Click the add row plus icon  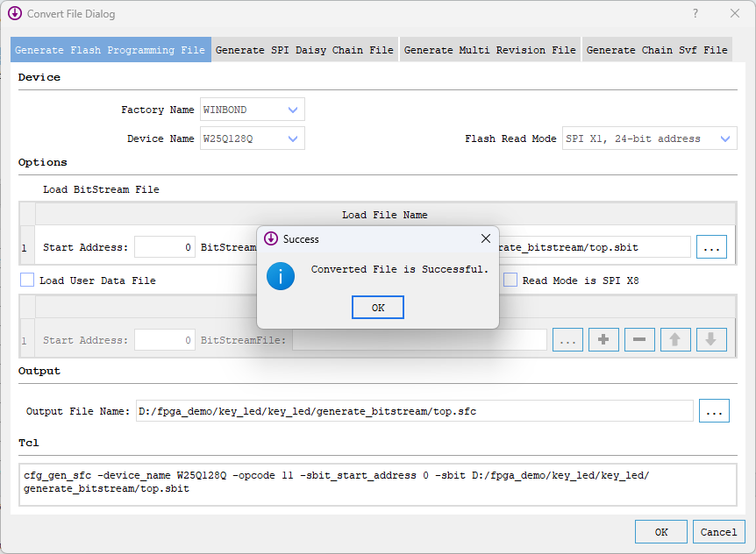pos(603,339)
